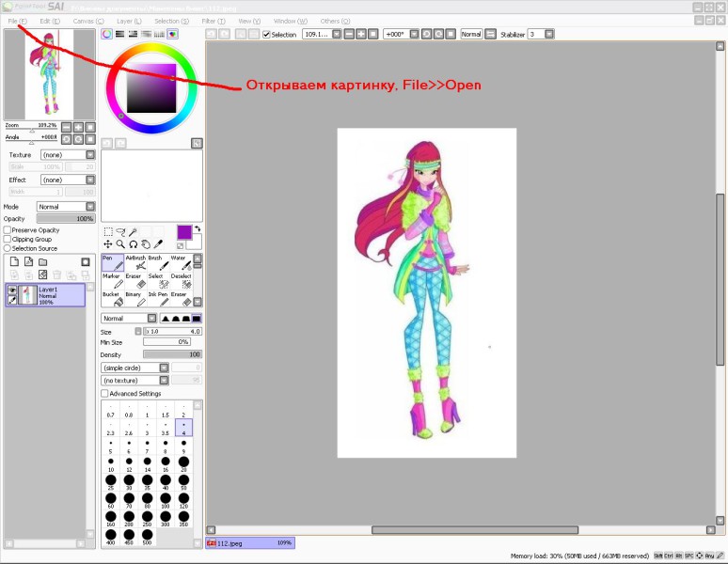Open the File menu
This screenshot has height=564, width=728.
(18, 22)
